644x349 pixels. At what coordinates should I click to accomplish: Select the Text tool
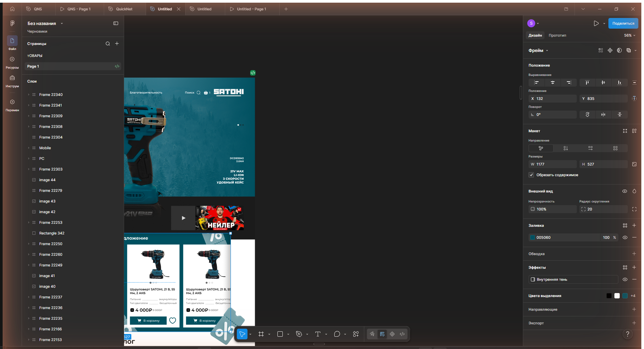coord(318,334)
